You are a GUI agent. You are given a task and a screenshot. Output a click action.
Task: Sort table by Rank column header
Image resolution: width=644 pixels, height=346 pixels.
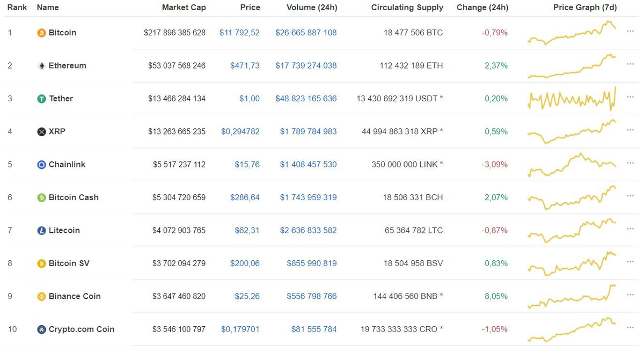17,8
